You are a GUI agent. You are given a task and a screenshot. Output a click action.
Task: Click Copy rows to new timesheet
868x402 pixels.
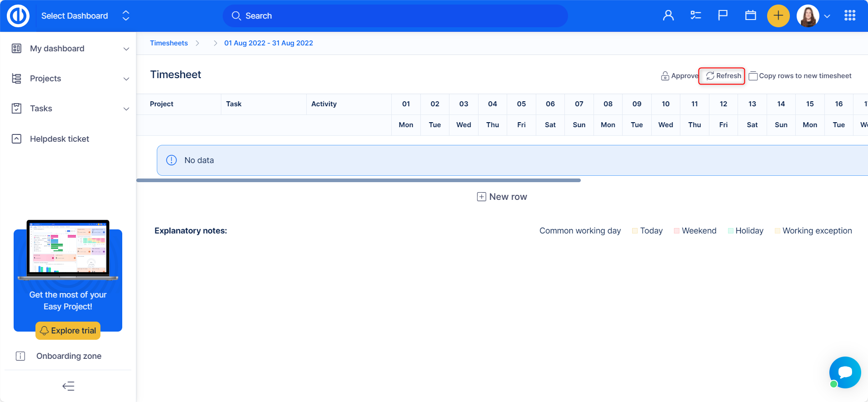pyautogui.click(x=800, y=76)
